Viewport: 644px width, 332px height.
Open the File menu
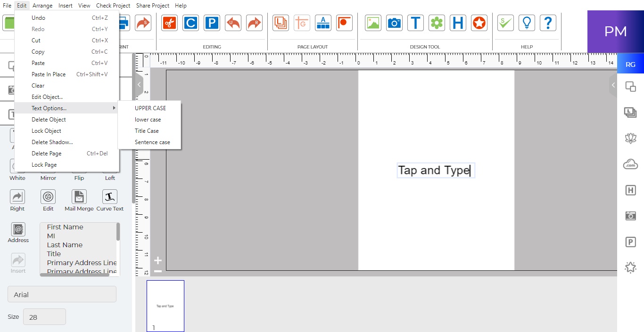click(7, 6)
